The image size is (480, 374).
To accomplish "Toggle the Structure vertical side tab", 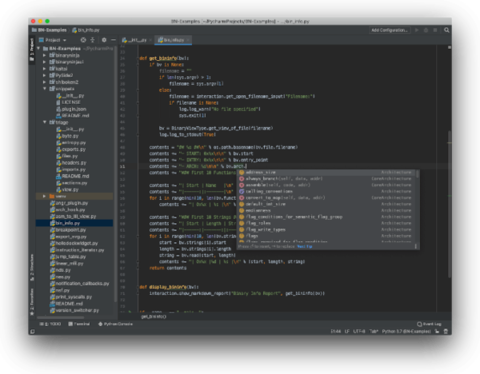I will 32,267.
